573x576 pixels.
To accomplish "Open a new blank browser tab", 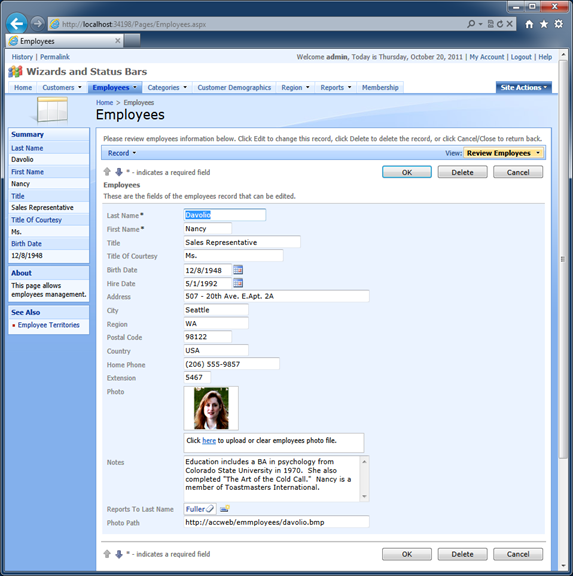I will (132, 40).
